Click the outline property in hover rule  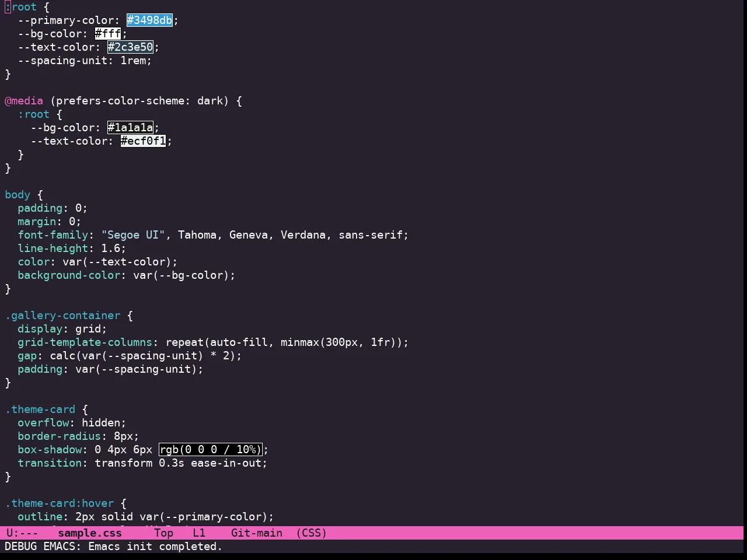pyautogui.click(x=40, y=517)
